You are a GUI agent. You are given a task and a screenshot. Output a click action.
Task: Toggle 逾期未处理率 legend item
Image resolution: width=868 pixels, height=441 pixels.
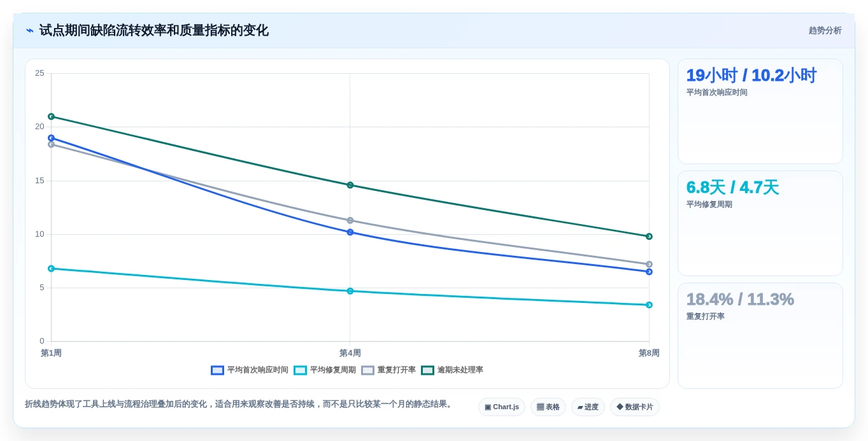[x=452, y=370]
